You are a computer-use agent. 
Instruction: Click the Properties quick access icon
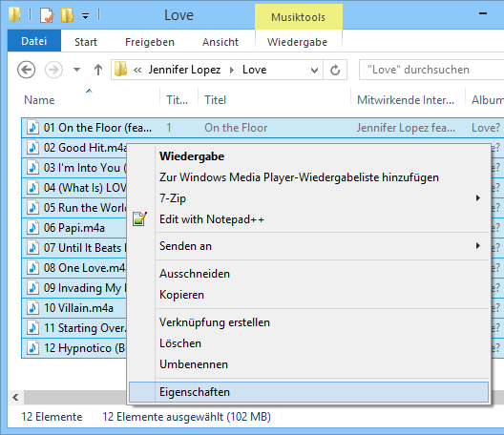[47, 15]
